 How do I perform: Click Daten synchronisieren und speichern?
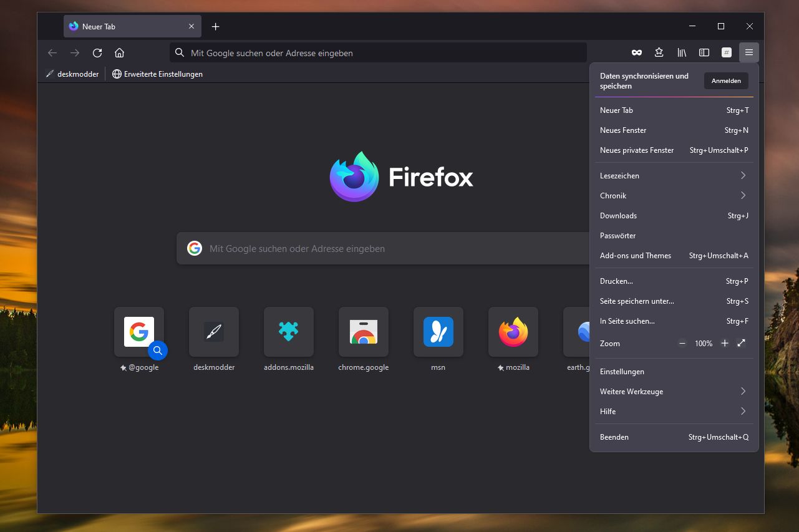coord(644,81)
